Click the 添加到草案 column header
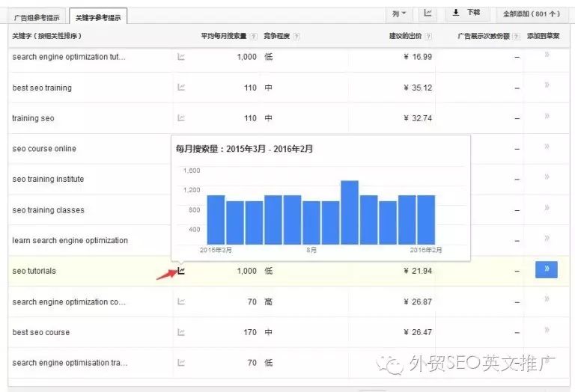The width and height of the screenshot is (575, 392). tap(544, 36)
